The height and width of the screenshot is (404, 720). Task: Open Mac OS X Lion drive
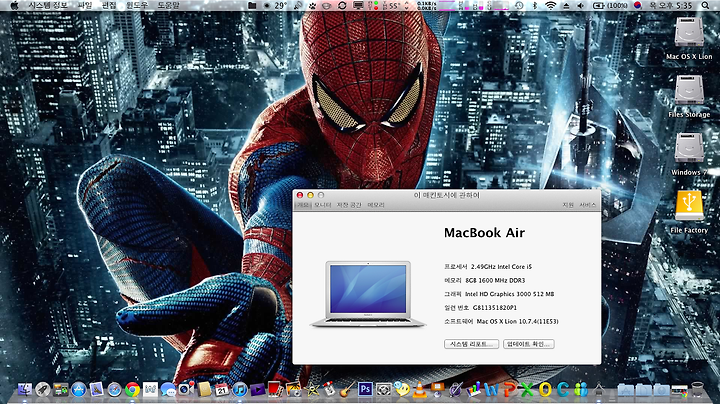pos(689,32)
